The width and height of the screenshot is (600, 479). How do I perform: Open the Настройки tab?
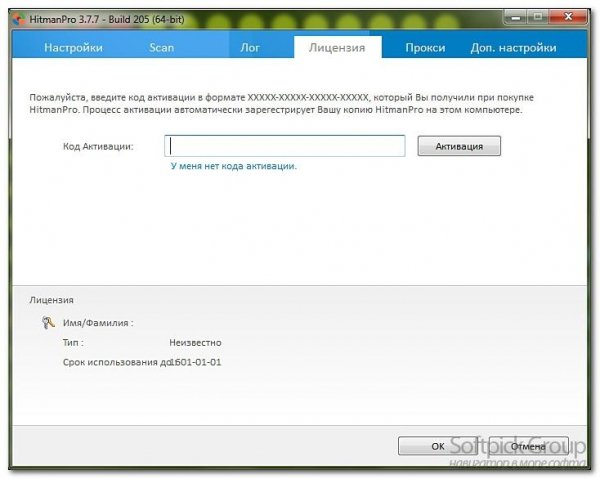[73, 48]
